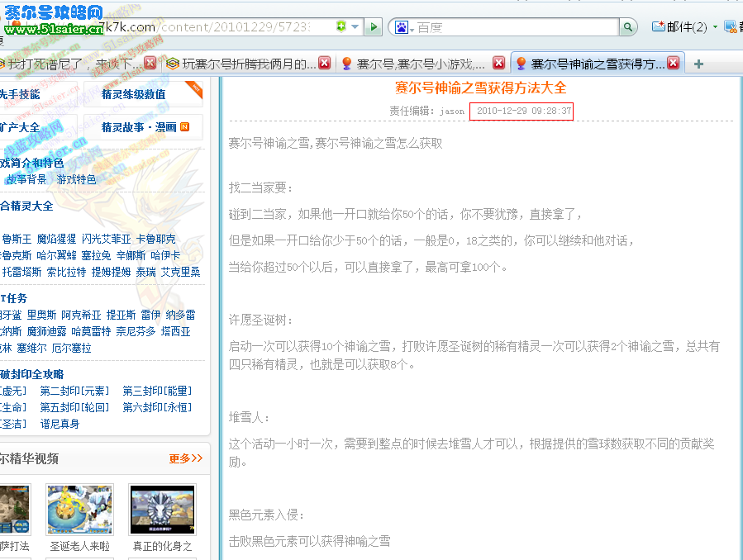Expand the mail dropdown arrow
743x560 pixels.
pos(715,27)
